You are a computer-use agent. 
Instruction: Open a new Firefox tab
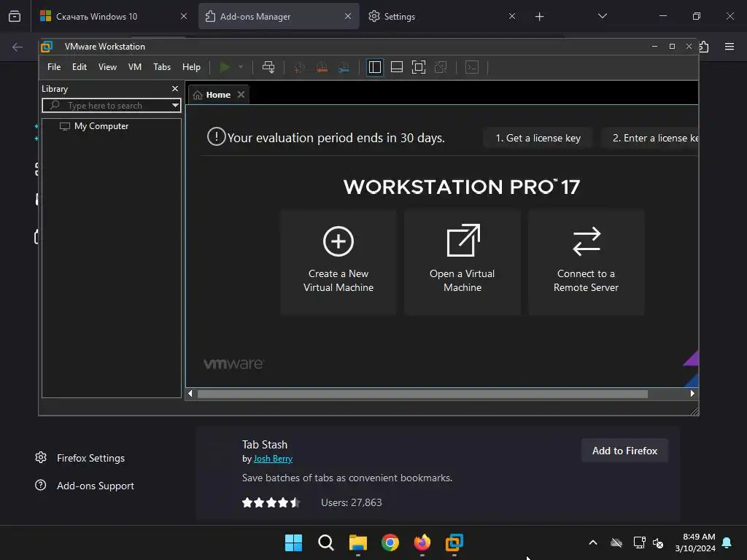tap(539, 17)
